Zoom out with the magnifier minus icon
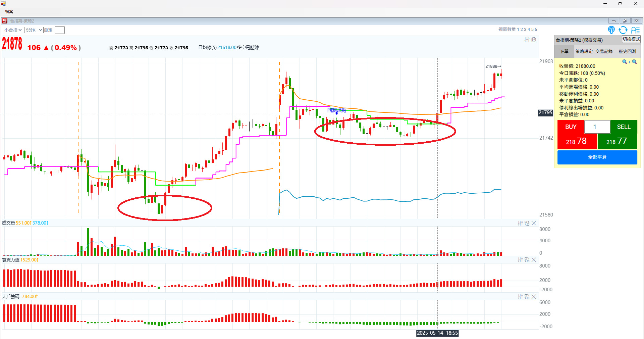The height and width of the screenshot is (339, 644). click(x=635, y=62)
